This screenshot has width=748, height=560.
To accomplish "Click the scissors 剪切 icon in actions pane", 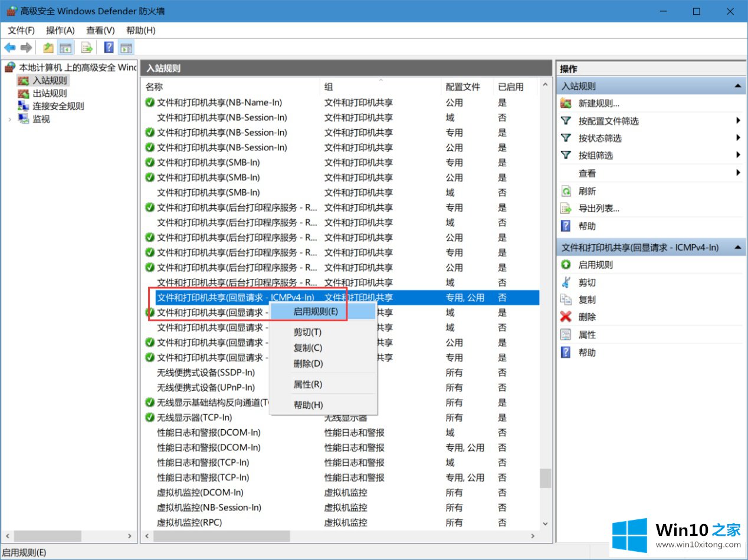I will click(x=566, y=282).
